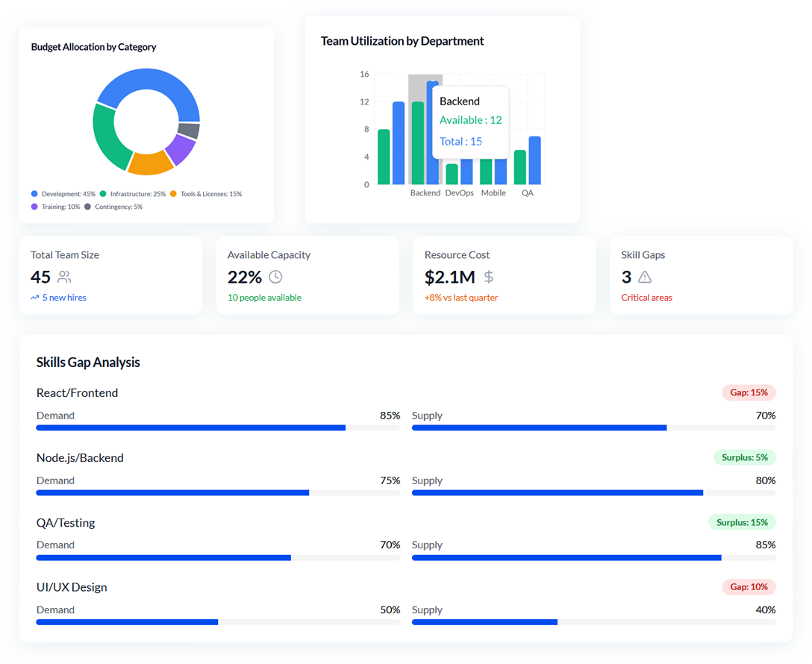Click the green Infrastructure donut segment
The height and width of the screenshot is (664, 812).
(x=106, y=137)
